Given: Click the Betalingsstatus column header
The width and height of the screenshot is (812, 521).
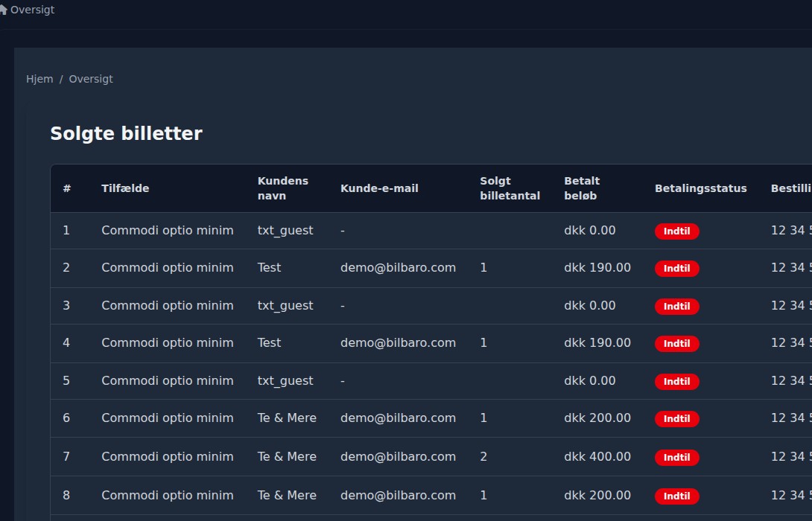Looking at the screenshot, I should (x=701, y=188).
